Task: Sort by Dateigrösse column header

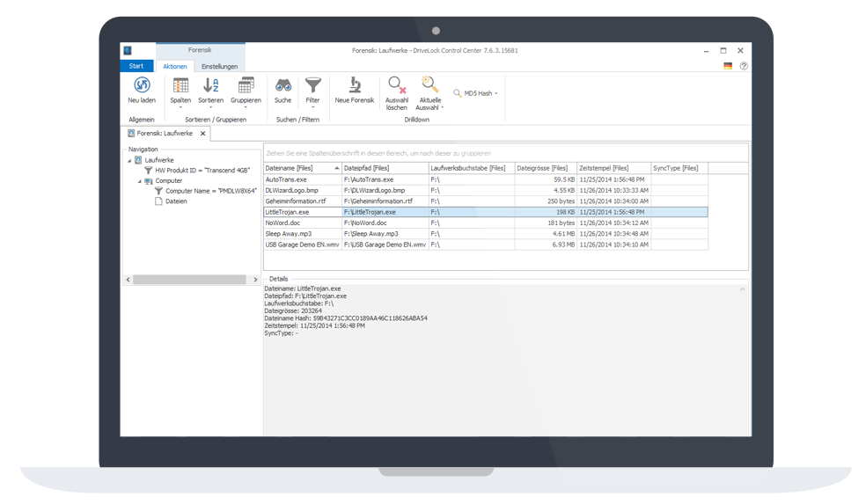Action: (543, 167)
